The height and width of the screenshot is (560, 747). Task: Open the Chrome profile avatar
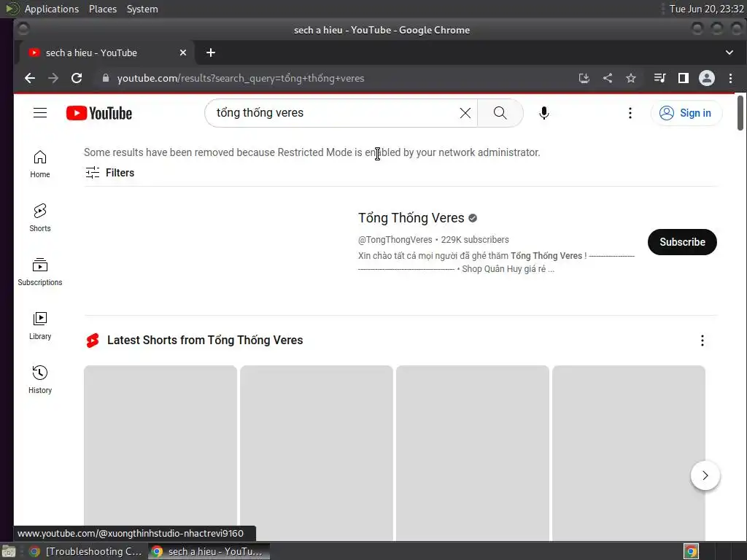706,78
